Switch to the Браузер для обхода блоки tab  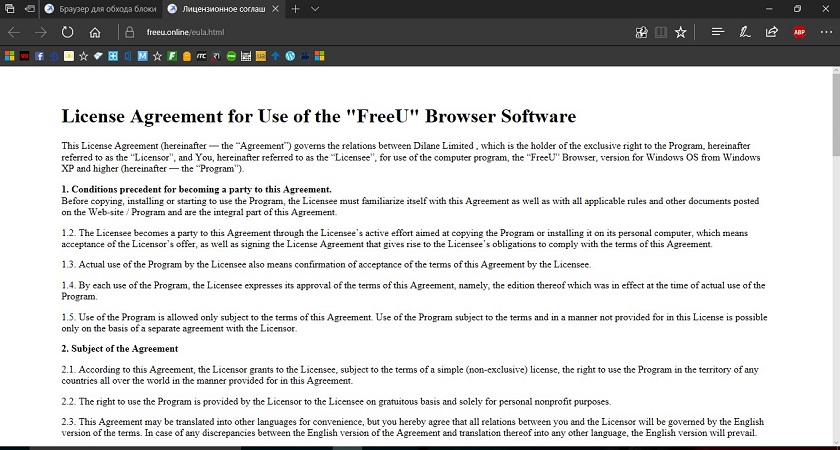pyautogui.click(x=101, y=9)
